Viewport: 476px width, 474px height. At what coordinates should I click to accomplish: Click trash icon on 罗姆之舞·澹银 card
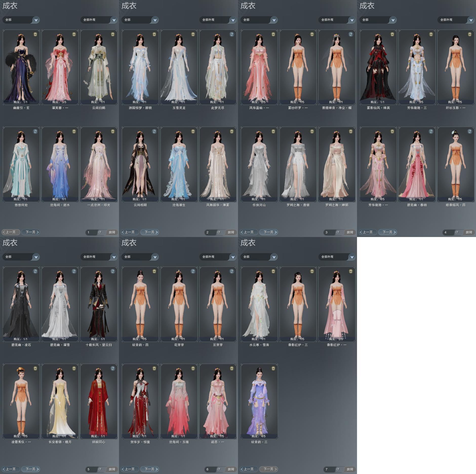tap(312, 131)
